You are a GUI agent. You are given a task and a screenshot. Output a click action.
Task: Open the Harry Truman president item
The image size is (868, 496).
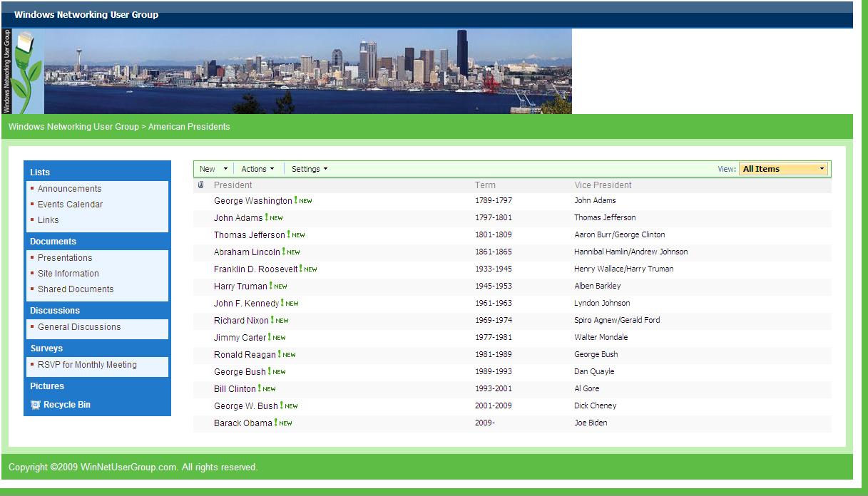tap(240, 286)
